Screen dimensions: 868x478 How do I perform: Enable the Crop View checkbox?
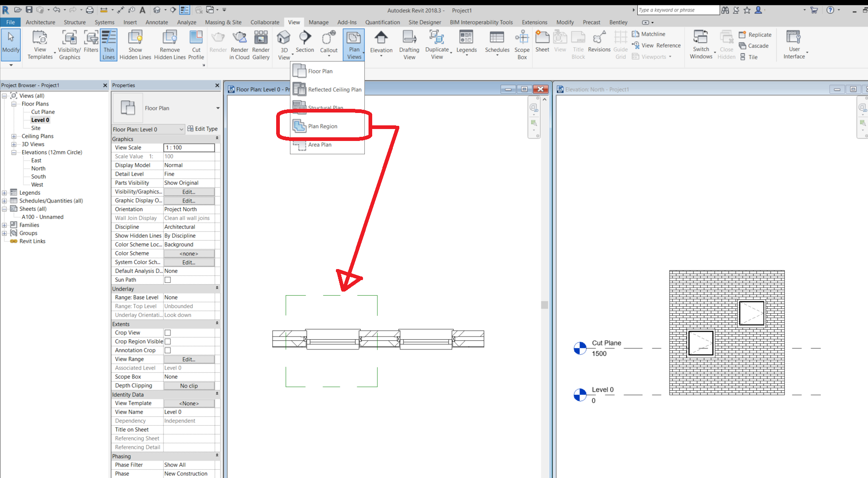pos(167,332)
